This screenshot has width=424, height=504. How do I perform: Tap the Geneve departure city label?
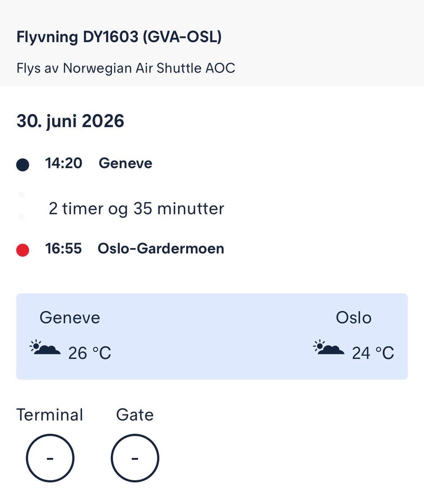click(x=125, y=163)
